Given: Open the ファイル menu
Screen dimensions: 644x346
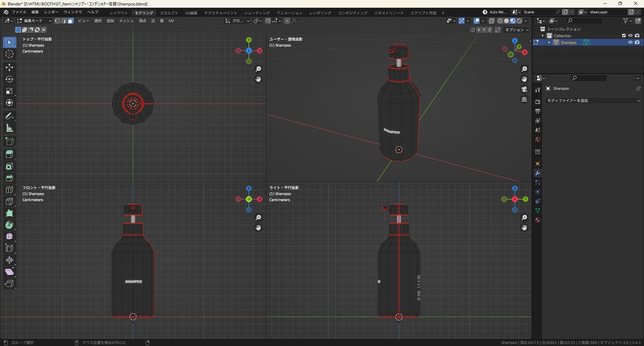Looking at the screenshot, I should tap(19, 12).
